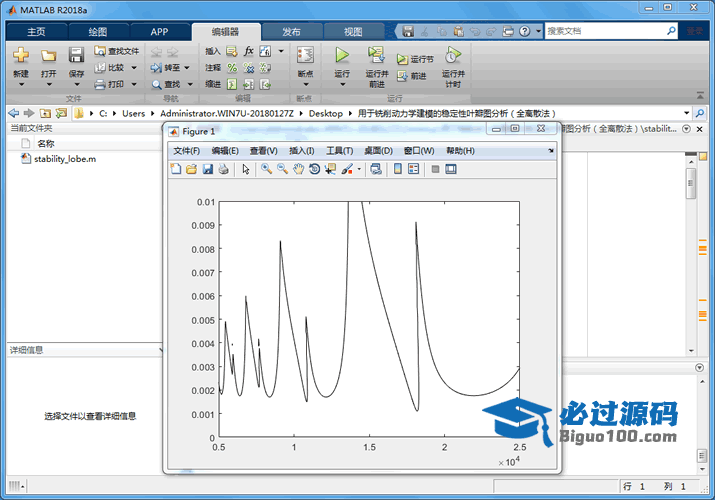Select the Zoom Out magnifier tool
Image resolution: width=715 pixels, height=500 pixels.
point(282,169)
